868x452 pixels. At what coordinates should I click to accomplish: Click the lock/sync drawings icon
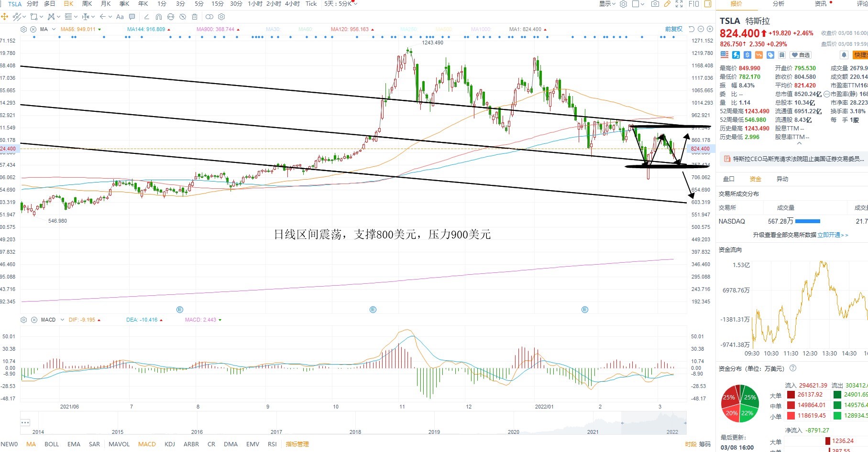click(171, 17)
